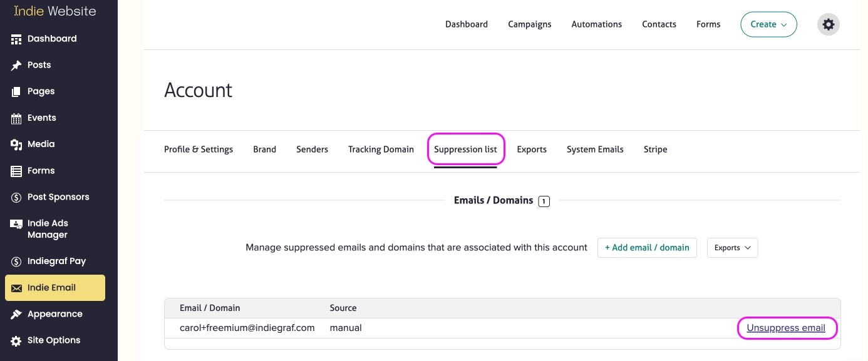This screenshot has width=868, height=361.
Task: Click the Dashboard grid icon in sidebar
Action: tap(16, 39)
